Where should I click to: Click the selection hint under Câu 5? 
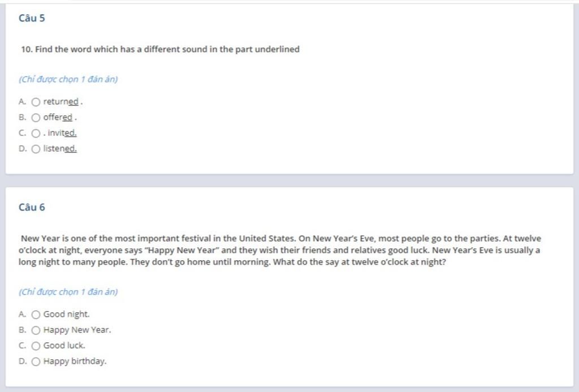point(68,79)
